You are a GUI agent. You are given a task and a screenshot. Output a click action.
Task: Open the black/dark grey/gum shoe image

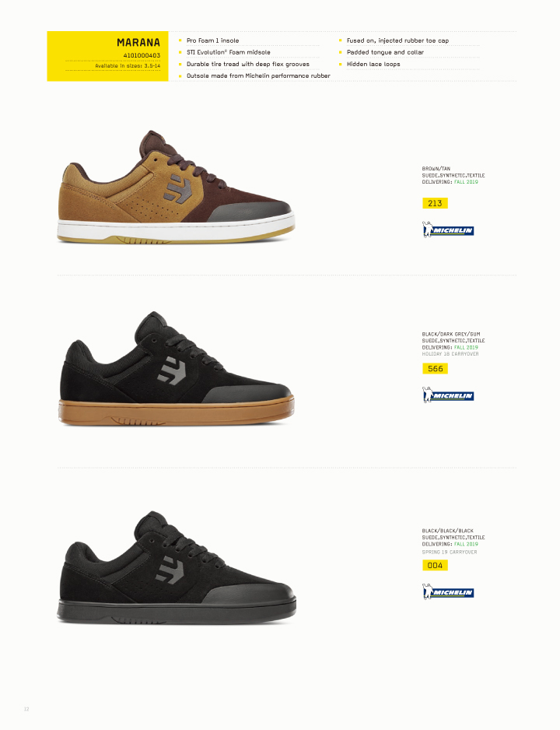[x=177, y=368]
